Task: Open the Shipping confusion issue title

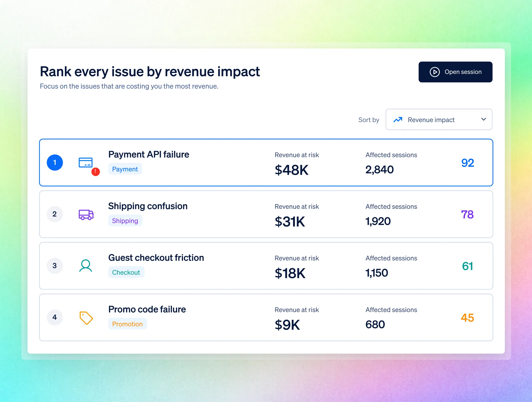Action: pos(148,206)
